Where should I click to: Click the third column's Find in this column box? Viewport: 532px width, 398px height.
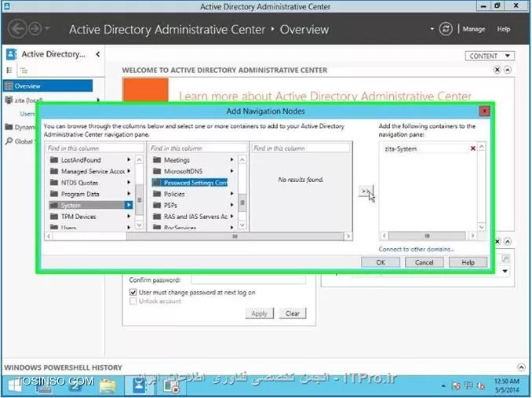(x=301, y=148)
